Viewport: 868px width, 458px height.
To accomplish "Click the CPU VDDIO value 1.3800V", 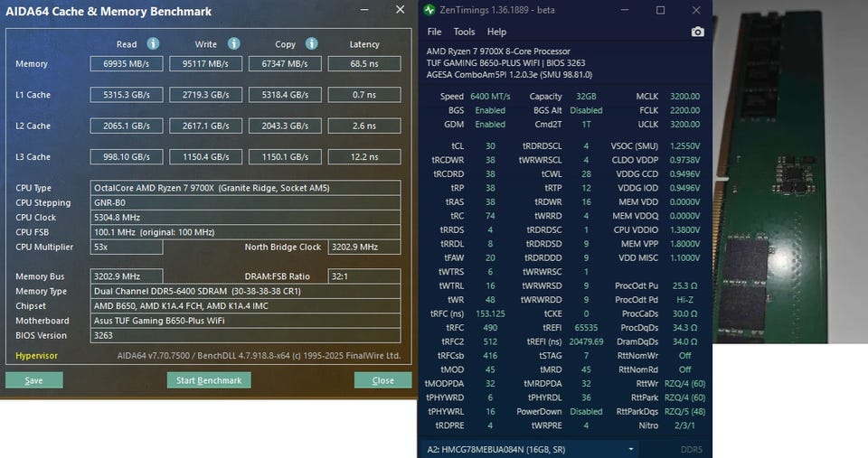I will tap(684, 229).
